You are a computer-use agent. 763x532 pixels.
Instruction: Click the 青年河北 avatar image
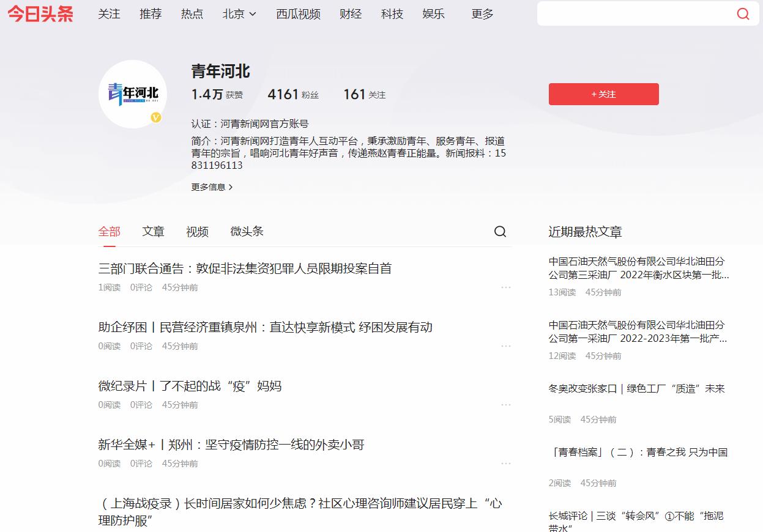(133, 94)
